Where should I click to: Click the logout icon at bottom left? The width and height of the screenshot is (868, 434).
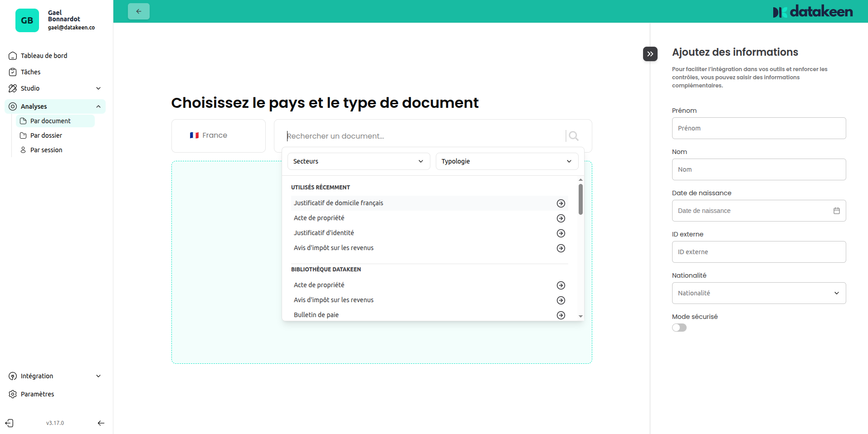coord(10,423)
